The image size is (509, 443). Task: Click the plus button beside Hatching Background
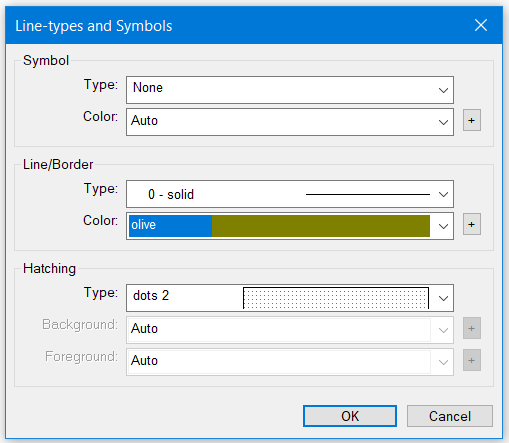tap(471, 328)
